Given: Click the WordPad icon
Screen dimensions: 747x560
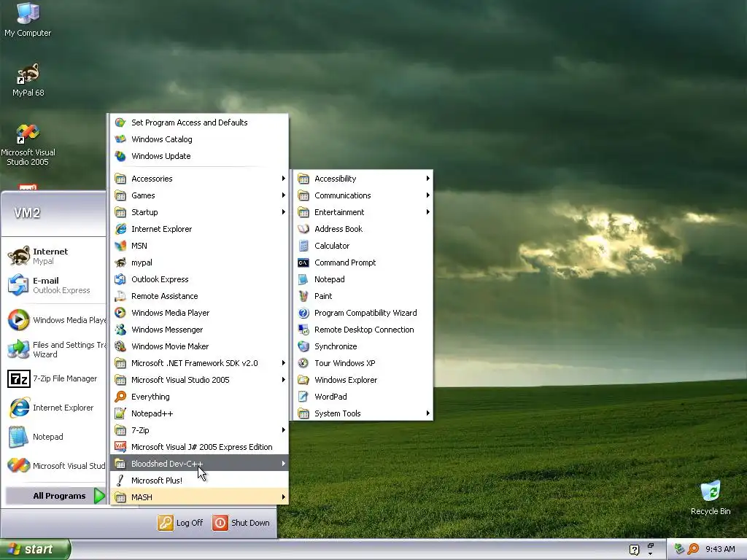Looking at the screenshot, I should pyautogui.click(x=303, y=397).
